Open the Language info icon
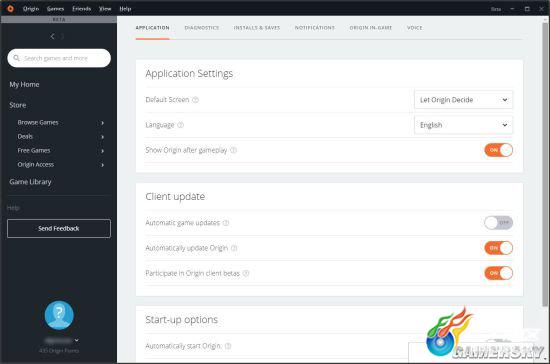550x364 pixels. click(x=181, y=125)
